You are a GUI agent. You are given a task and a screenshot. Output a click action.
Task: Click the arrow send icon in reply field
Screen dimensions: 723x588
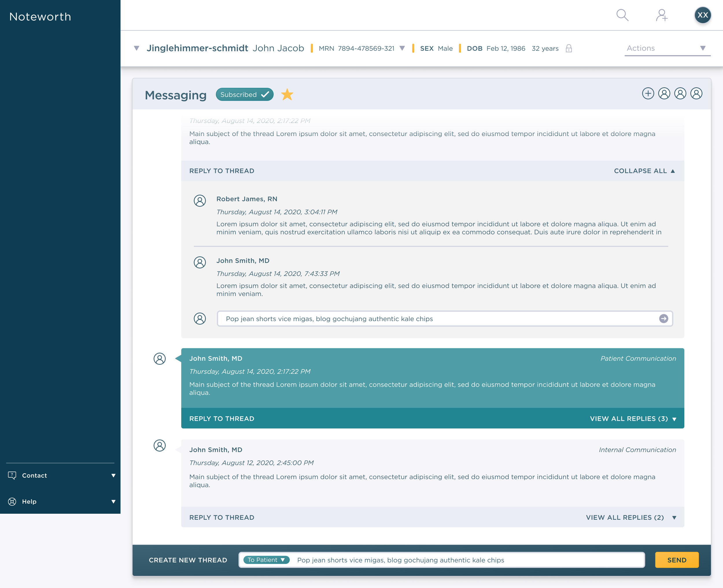[663, 318]
